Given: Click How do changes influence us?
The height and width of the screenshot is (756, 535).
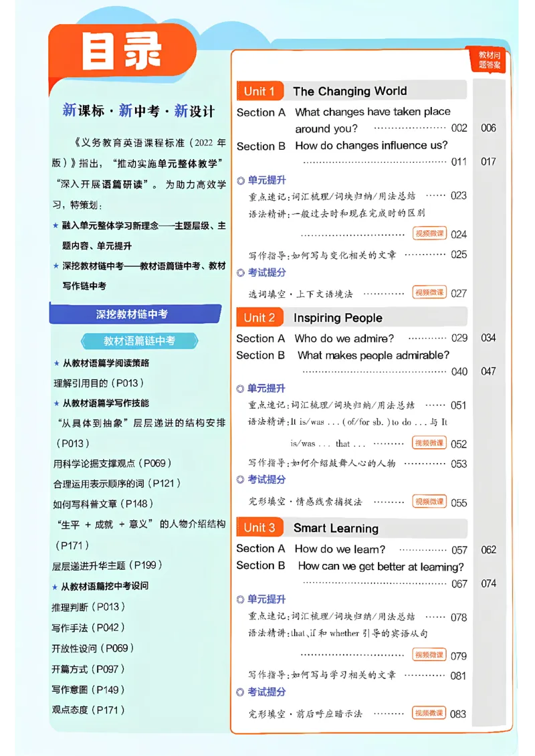Looking at the screenshot, I should coord(371,145).
